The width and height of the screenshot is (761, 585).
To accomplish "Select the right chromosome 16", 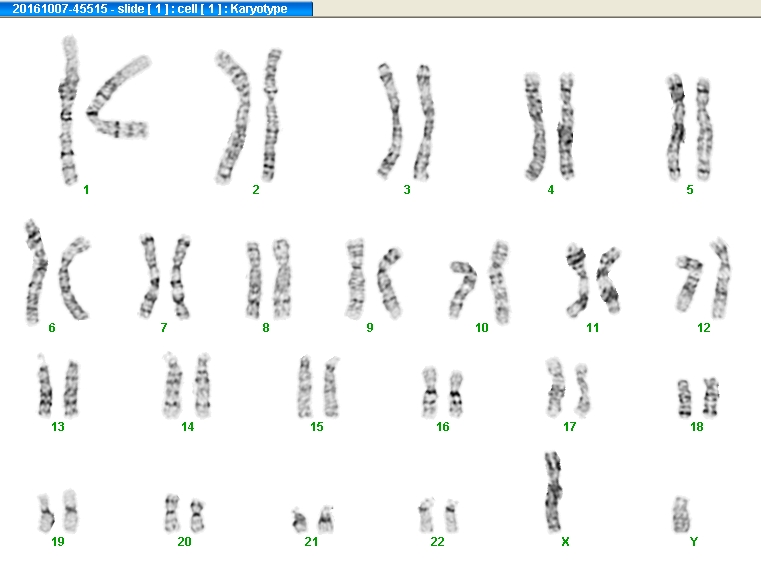I will point(456,393).
